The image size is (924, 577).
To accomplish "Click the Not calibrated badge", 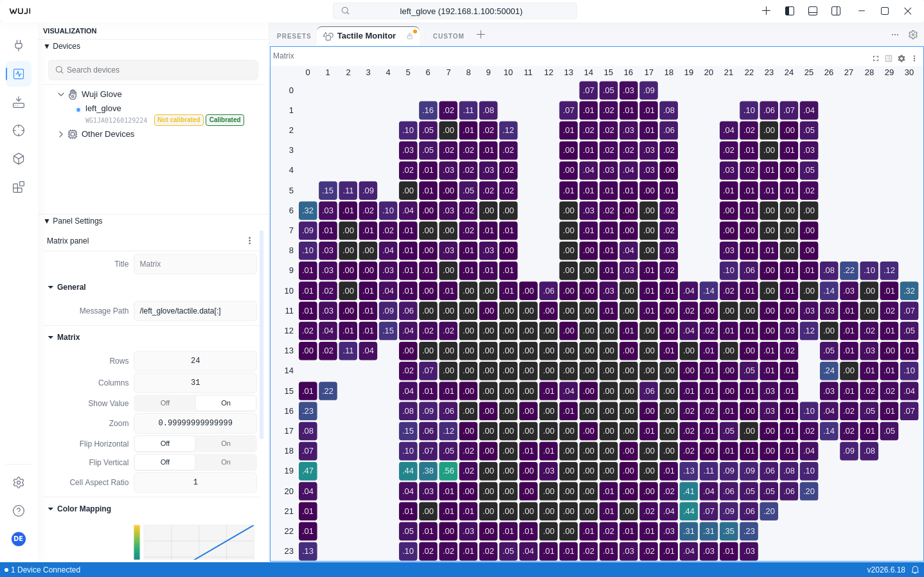I will (179, 120).
